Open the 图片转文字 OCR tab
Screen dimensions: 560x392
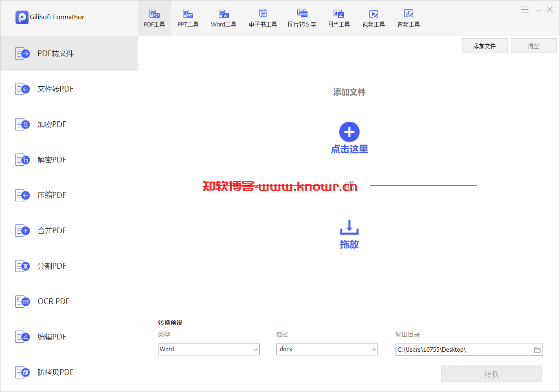[x=302, y=18]
